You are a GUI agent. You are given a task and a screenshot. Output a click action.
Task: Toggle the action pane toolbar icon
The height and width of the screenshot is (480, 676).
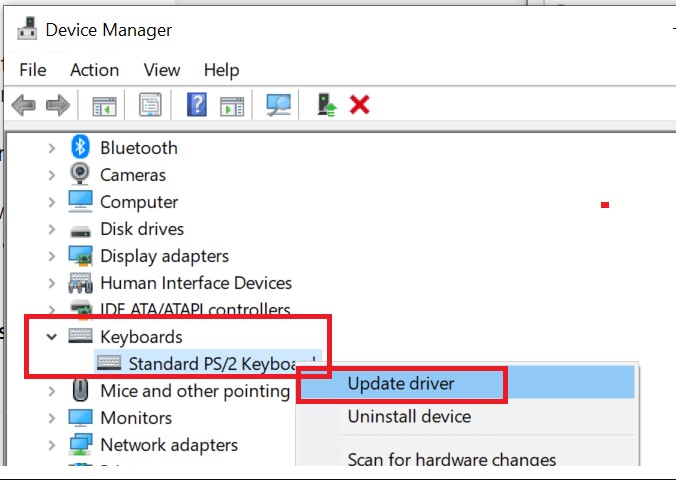(232, 106)
